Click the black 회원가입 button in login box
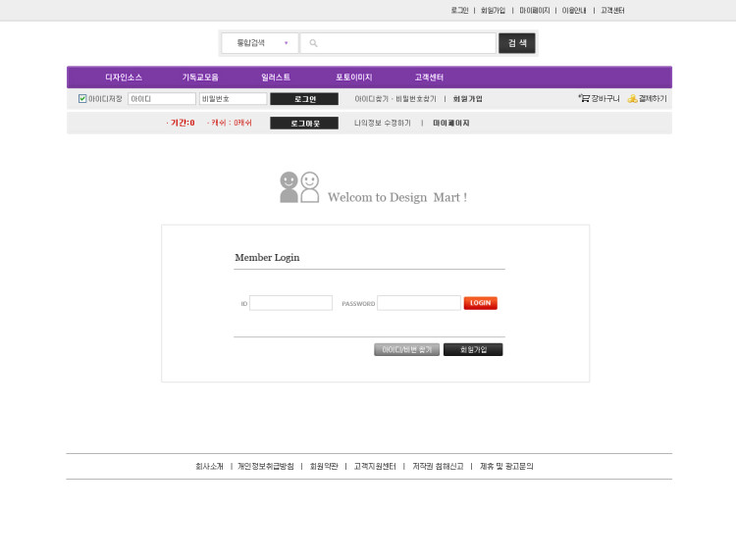 (x=473, y=349)
